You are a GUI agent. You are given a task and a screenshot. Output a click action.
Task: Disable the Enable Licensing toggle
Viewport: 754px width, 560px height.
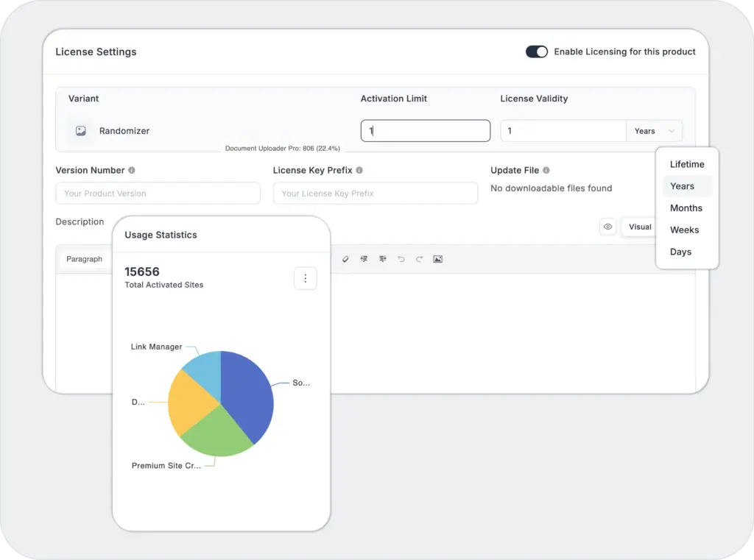(x=536, y=52)
